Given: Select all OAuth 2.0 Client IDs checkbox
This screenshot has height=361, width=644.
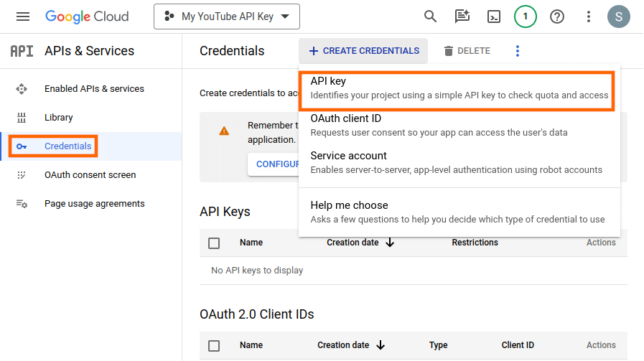Looking at the screenshot, I should (x=214, y=346).
